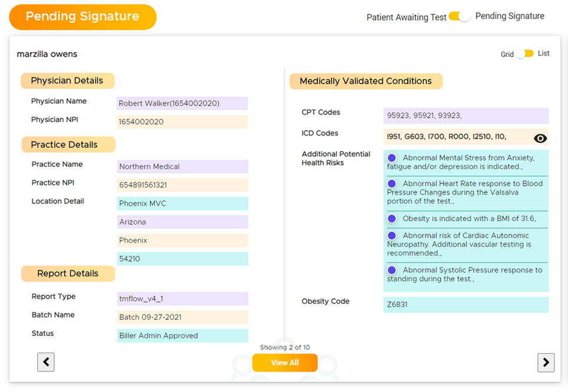
Task: Click the Pending Signature header button
Action: click(x=83, y=17)
